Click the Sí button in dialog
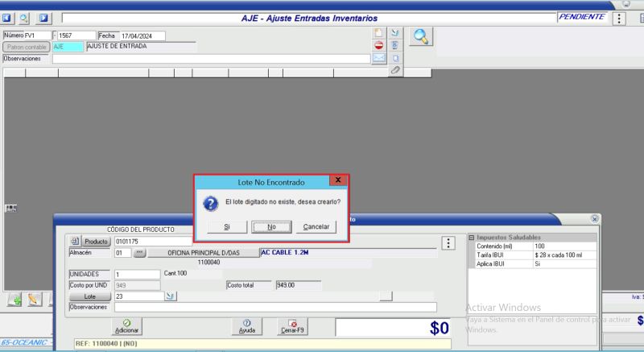The image size is (644, 352). 227,226
